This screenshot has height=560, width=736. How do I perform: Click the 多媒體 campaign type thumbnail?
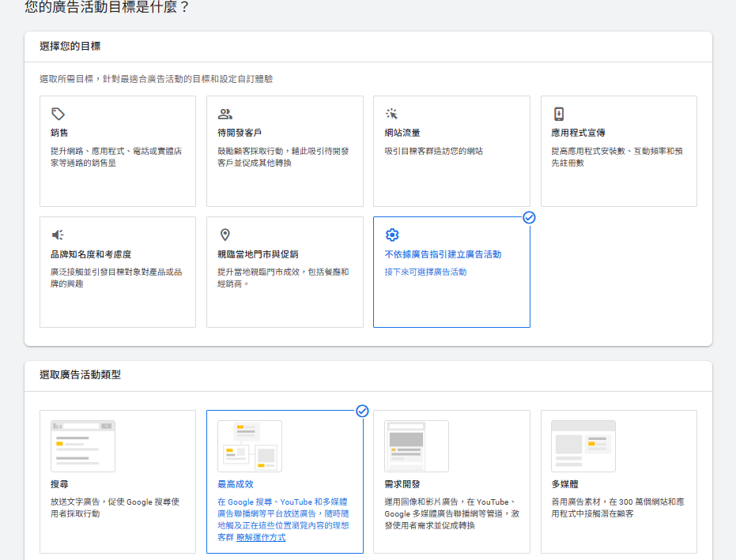coord(583,446)
